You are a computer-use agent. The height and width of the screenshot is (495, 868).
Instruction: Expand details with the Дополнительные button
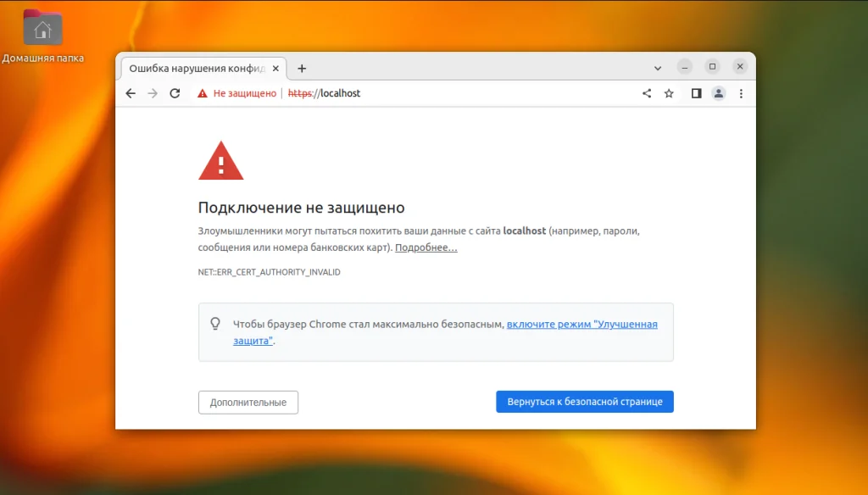click(248, 402)
